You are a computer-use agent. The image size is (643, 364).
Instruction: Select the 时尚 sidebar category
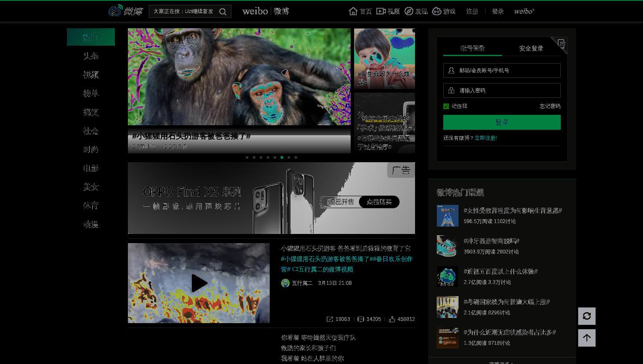[x=91, y=149]
